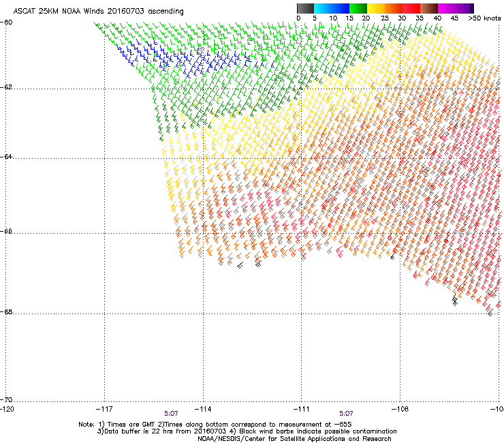Click the legend value '10'

click(x=333, y=18)
